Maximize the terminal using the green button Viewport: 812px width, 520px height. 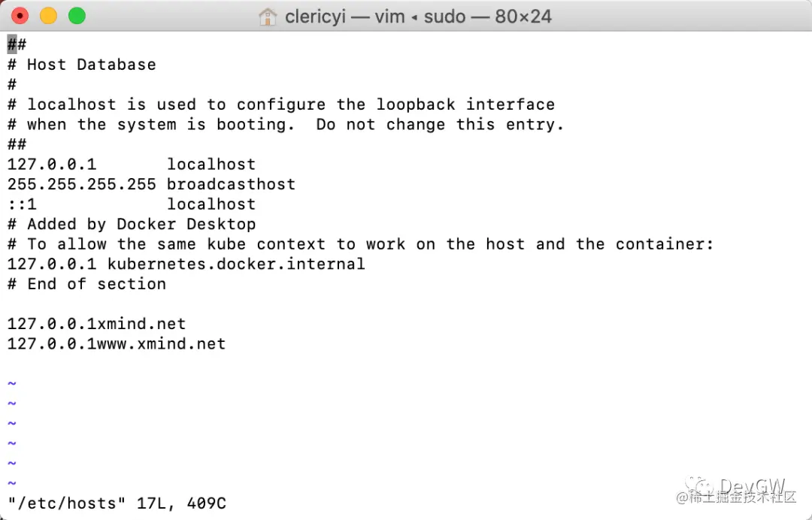(77, 16)
